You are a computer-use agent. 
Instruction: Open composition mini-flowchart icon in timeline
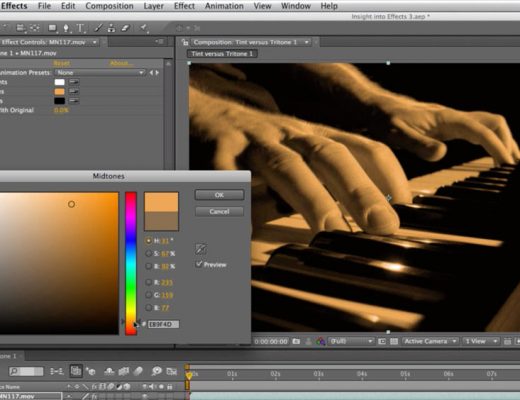point(57,371)
